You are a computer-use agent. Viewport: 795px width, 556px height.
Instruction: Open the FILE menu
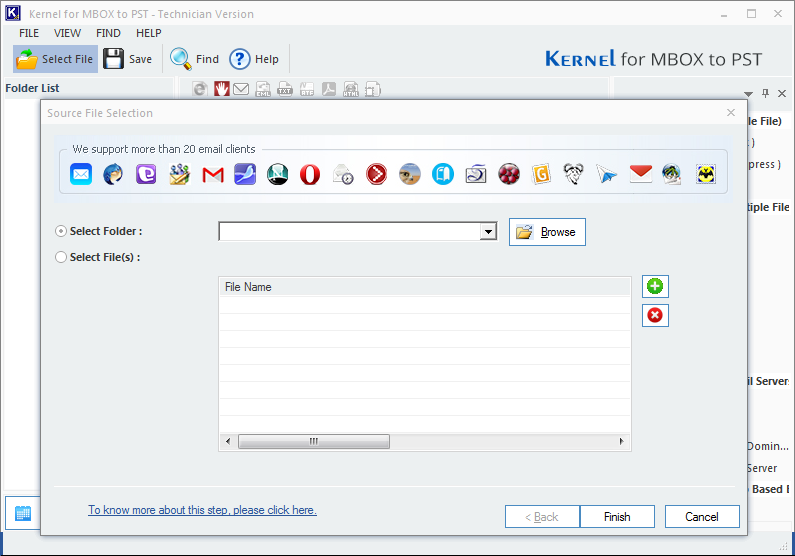coord(29,33)
